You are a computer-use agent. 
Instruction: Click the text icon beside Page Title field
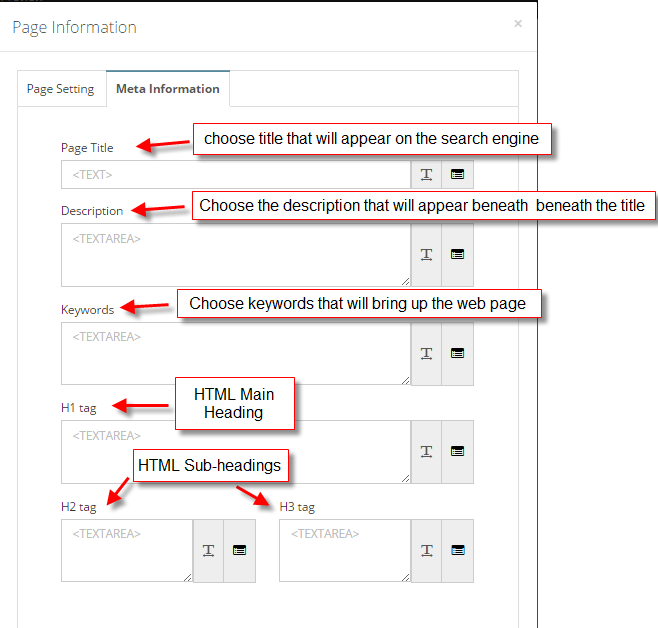pos(426,175)
